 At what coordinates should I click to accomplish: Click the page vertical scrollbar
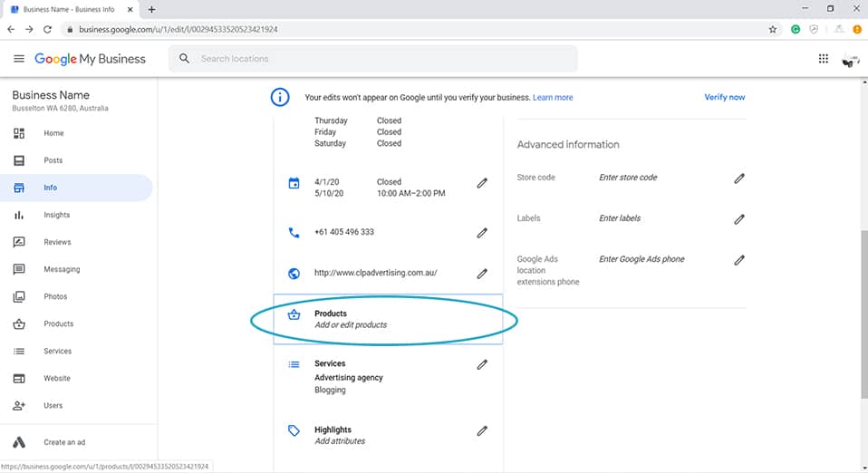864,314
